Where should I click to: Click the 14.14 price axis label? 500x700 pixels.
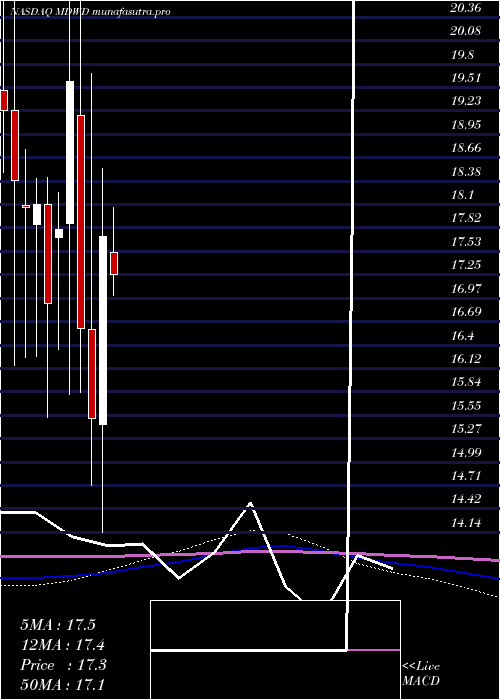click(x=466, y=522)
